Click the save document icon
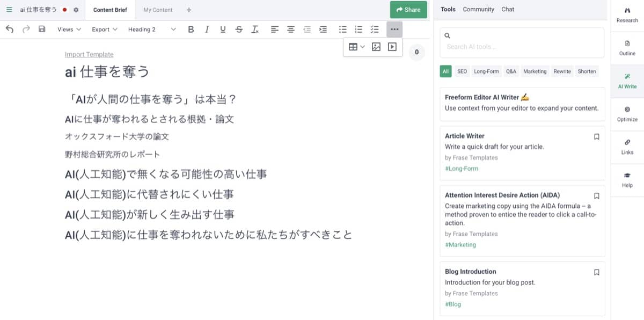This screenshot has height=320, width=644. click(41, 29)
